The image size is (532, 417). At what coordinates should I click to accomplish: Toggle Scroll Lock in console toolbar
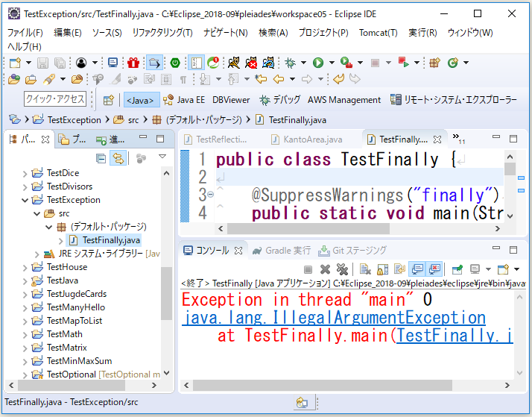382,269
